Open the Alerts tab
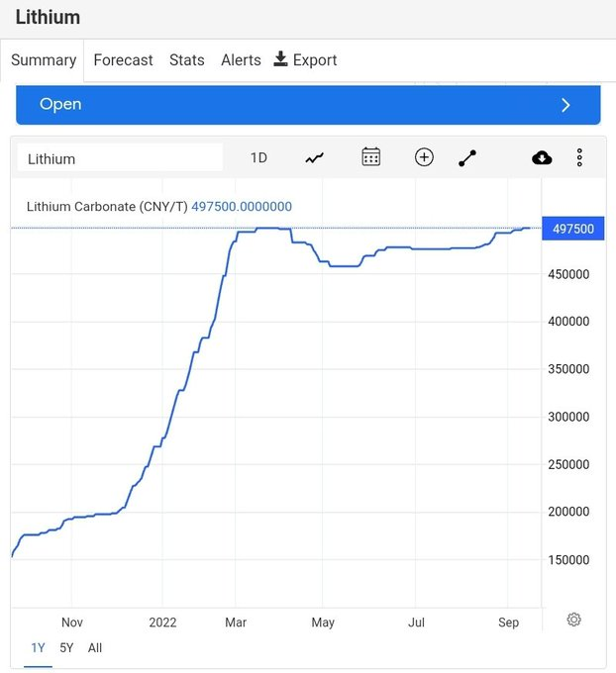 click(241, 60)
